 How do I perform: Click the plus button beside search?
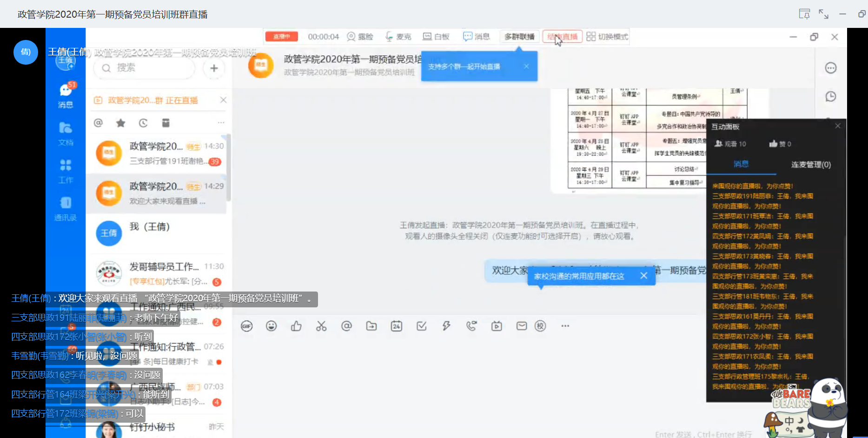(214, 68)
